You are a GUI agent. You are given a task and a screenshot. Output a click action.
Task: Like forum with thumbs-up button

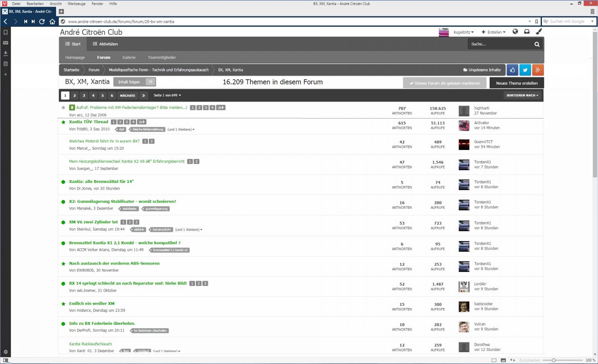(512, 70)
